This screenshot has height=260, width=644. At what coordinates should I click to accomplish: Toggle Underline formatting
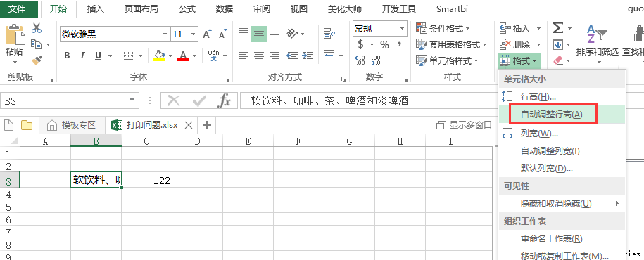pos(98,56)
